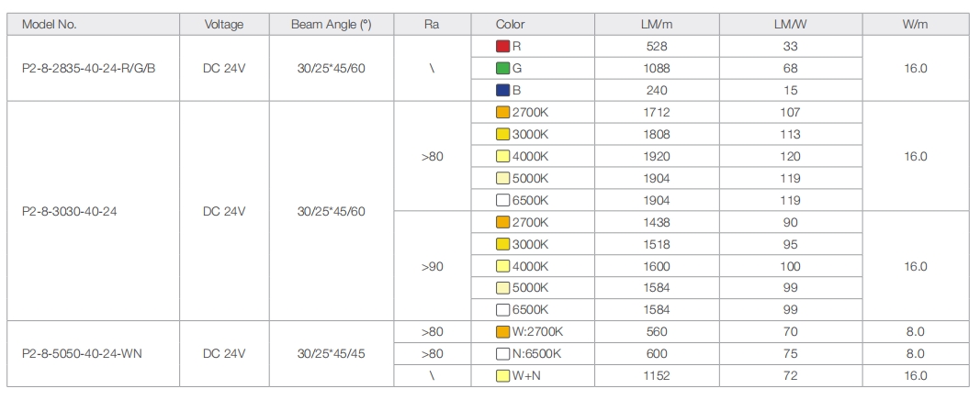Viewport: 980px width, 400px height.
Task: Select the W/m column header
Action: [915, 25]
